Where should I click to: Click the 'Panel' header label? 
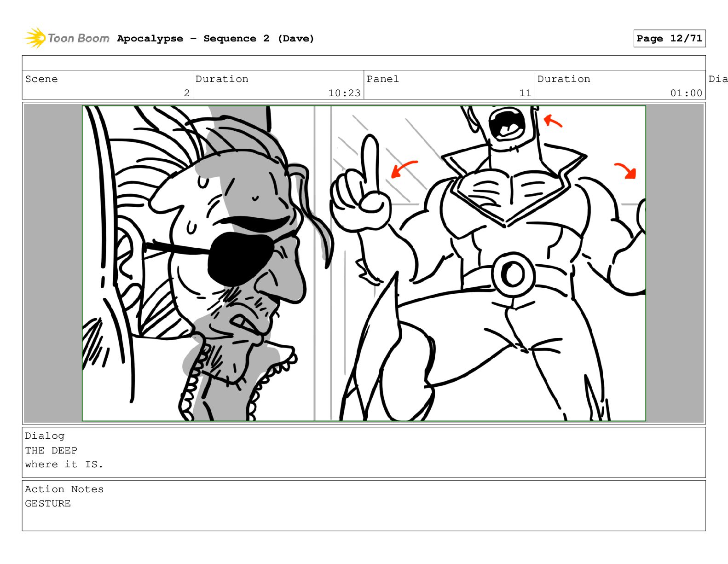tap(383, 79)
